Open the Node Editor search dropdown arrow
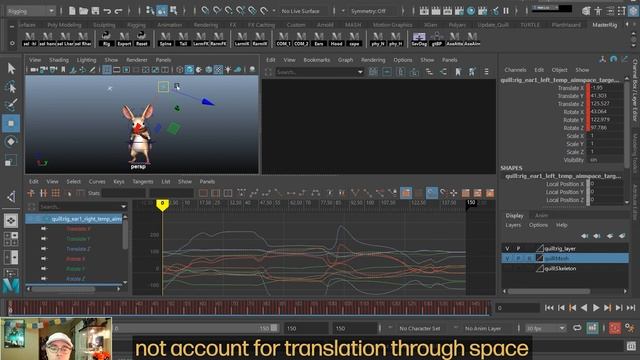The width and height of the screenshot is (640, 360). point(360,72)
